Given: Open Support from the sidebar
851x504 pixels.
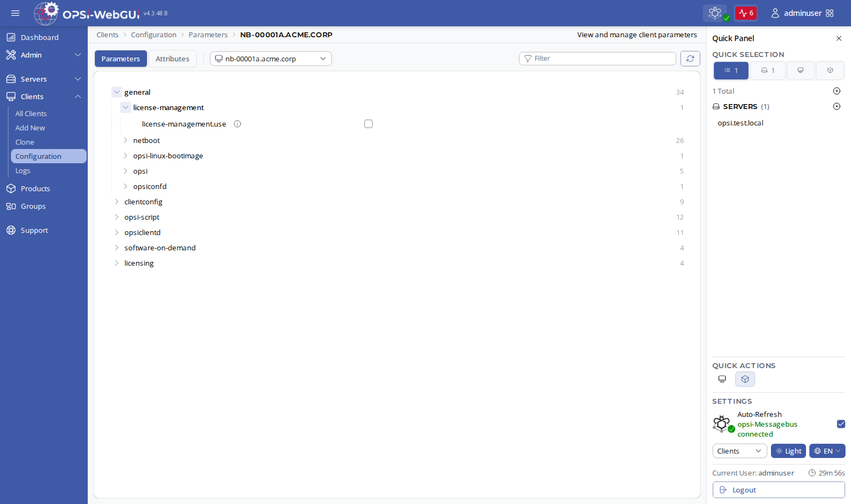Looking at the screenshot, I should (44, 230).
